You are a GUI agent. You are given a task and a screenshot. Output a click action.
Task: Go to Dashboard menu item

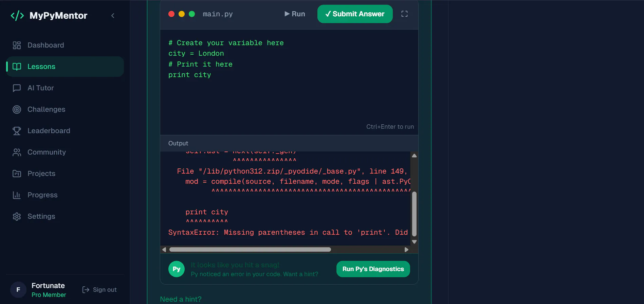click(x=65, y=45)
